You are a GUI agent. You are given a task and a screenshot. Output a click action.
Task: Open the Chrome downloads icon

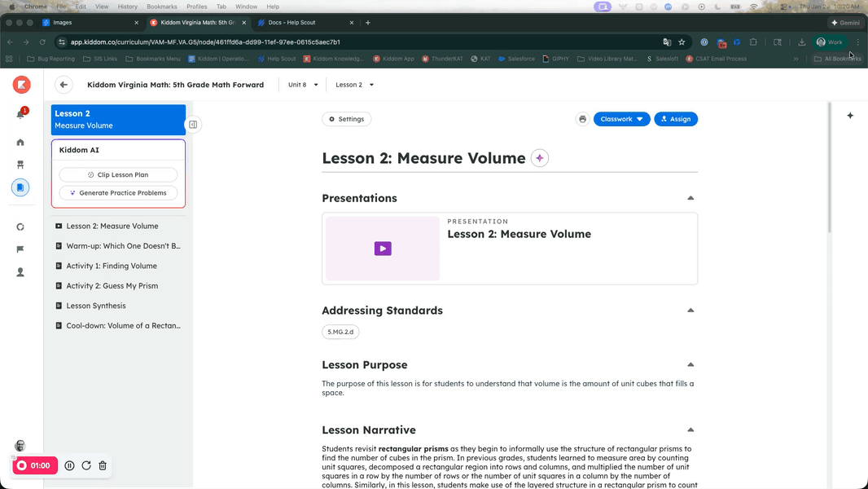[x=801, y=42]
